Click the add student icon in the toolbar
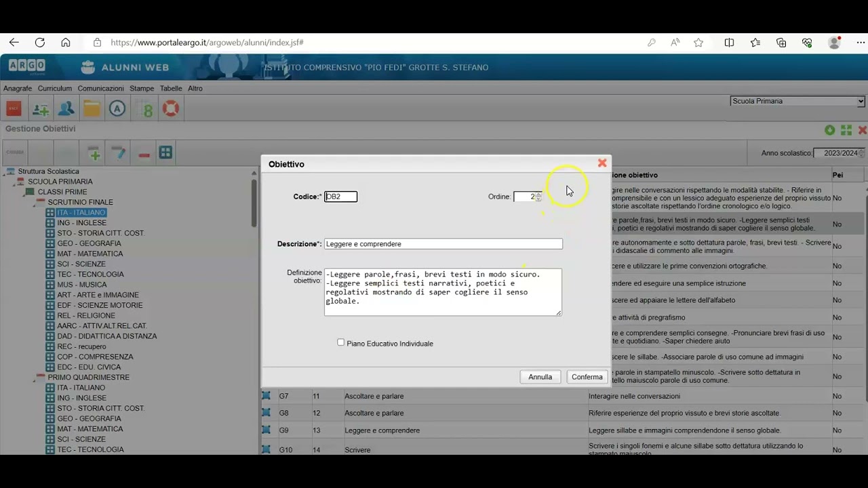This screenshot has width=868, height=488. (x=40, y=108)
